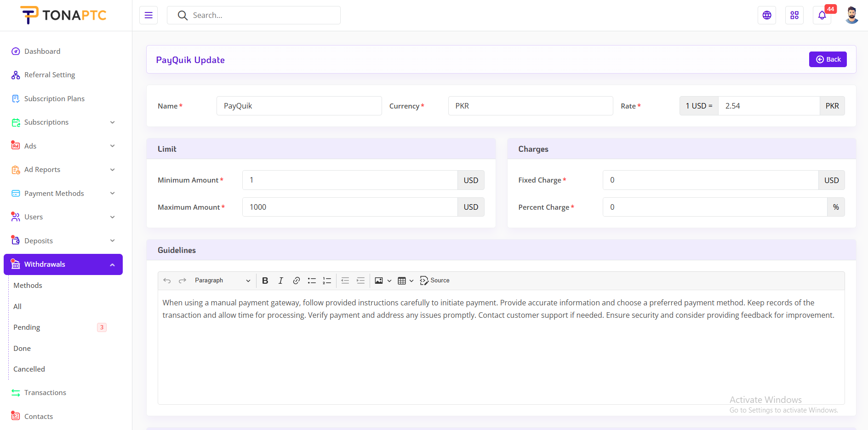Click into the Guidelines text area
The image size is (868, 430).
501,347
